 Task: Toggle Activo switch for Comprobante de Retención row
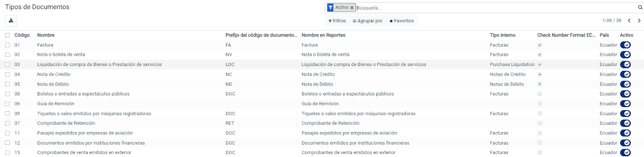pos(625,123)
